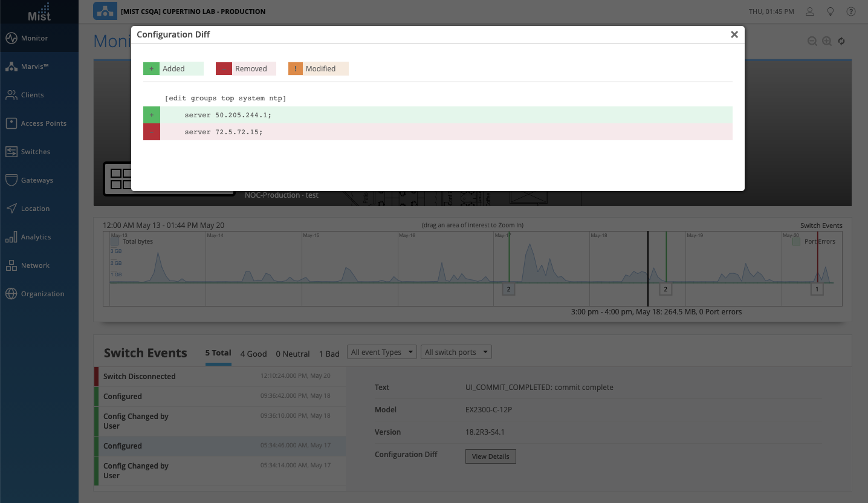Click the zoom out magnifier icon
Image resolution: width=868 pixels, height=503 pixels.
[813, 41]
